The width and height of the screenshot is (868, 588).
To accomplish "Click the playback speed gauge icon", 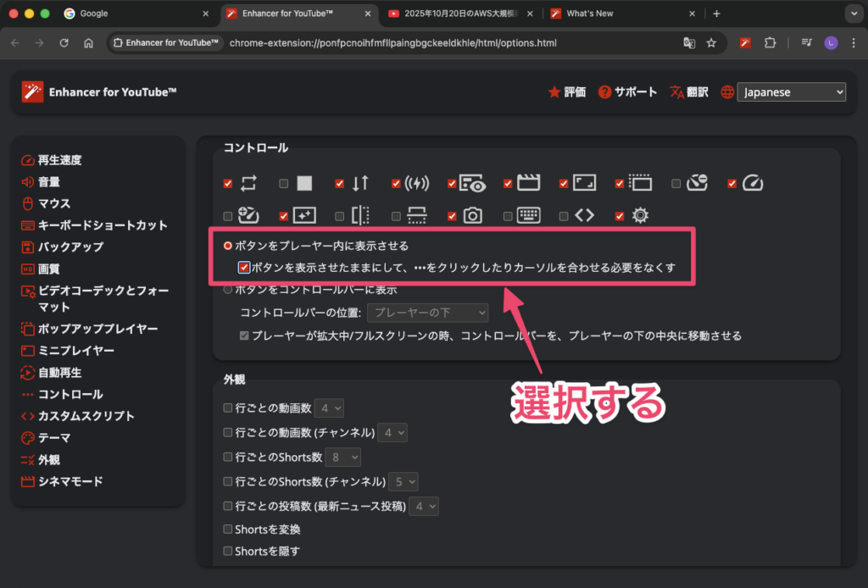I will coord(753,183).
